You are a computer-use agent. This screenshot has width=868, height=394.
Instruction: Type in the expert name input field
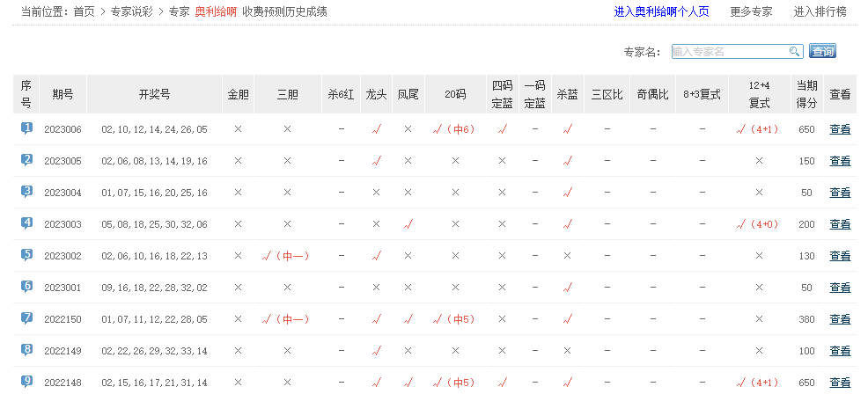click(x=729, y=52)
